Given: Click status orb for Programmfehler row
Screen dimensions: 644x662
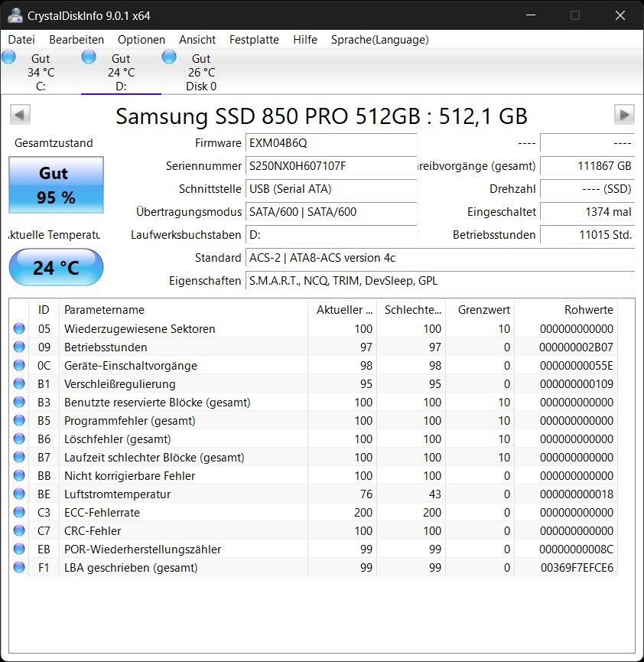Looking at the screenshot, I should [19, 420].
